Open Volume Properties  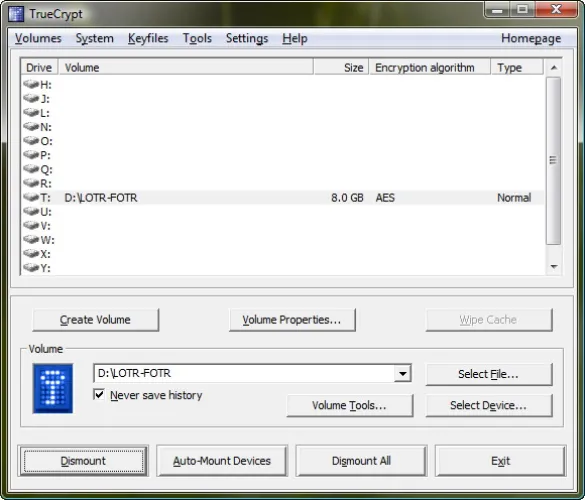coord(292,320)
